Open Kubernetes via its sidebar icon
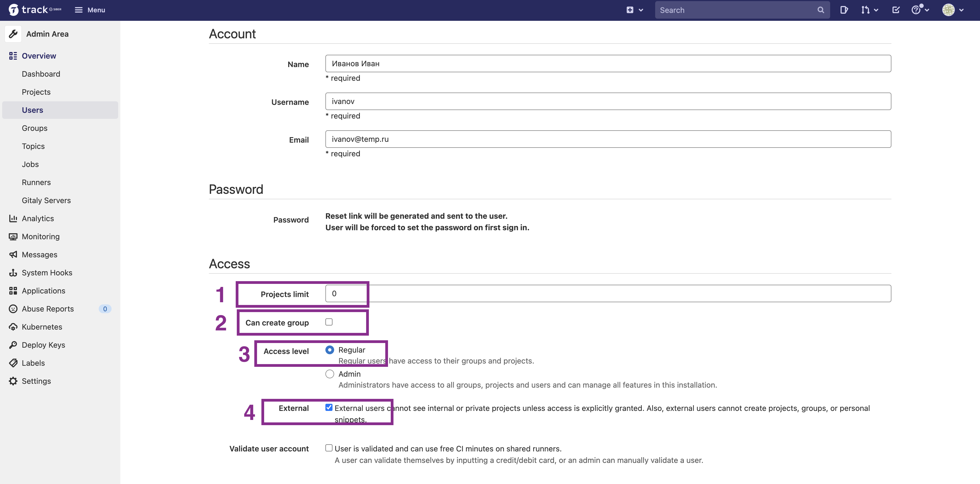This screenshot has height=484, width=980. pos(13,327)
